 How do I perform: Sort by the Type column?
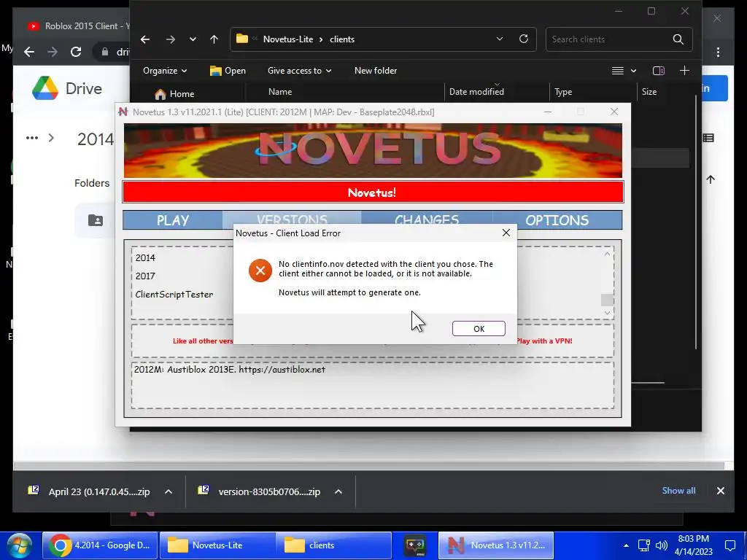pos(563,92)
